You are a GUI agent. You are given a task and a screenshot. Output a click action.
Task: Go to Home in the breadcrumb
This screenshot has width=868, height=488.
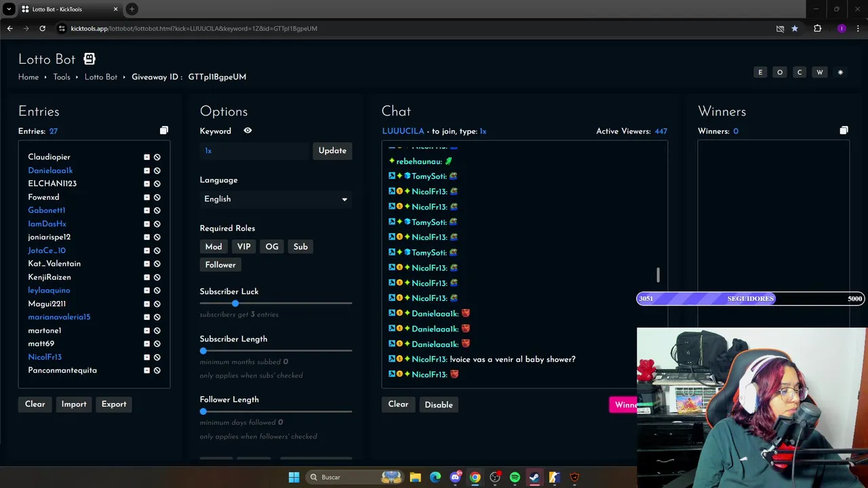click(28, 77)
